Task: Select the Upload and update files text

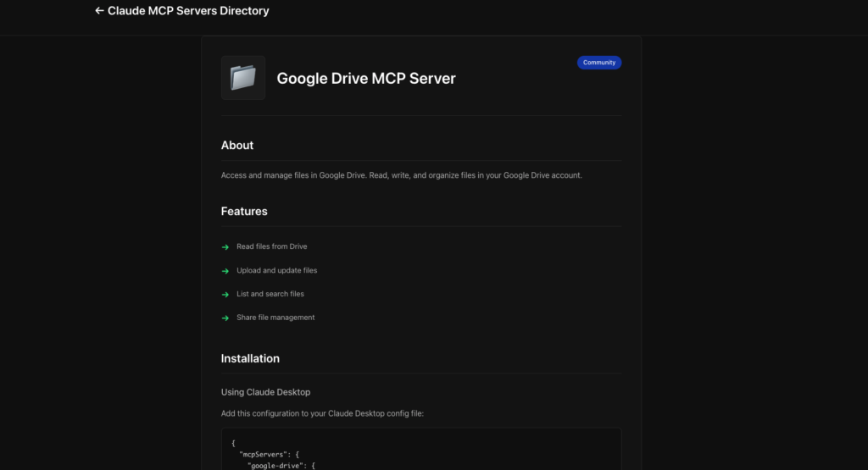Action: tap(276, 270)
